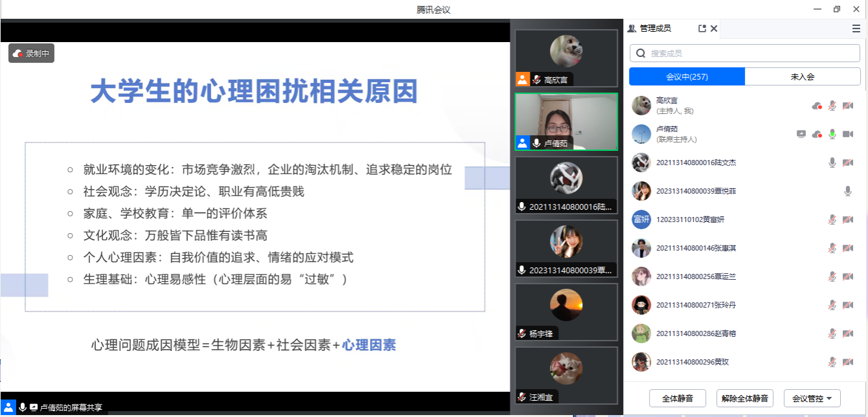
Task: Switch to the 未入会 tab
Action: click(802, 76)
